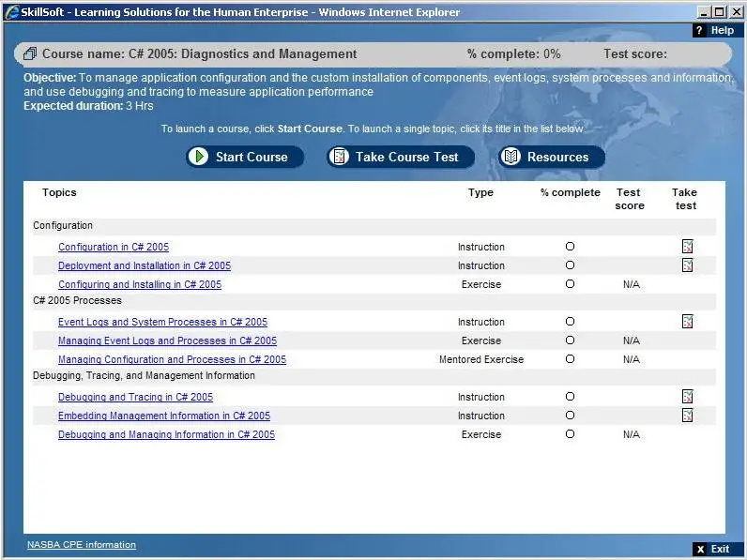Take test for Embedding Management Information in C# 2005
Image resolution: width=747 pixels, height=560 pixels.
(x=687, y=416)
